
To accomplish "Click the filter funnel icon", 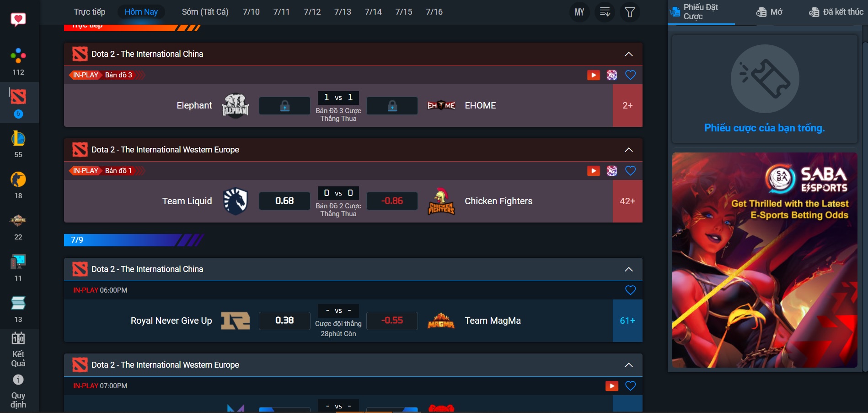I will coord(630,12).
